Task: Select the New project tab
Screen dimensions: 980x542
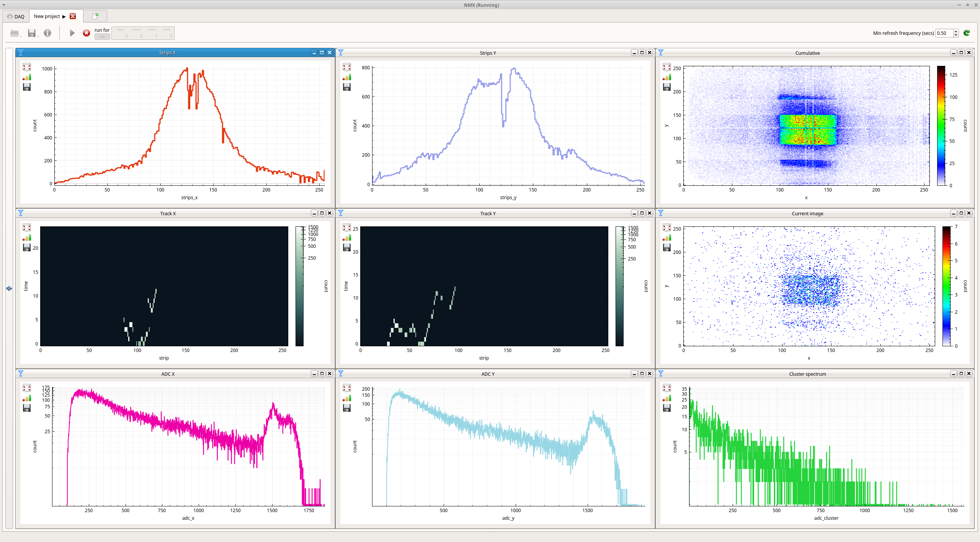Action: coord(47,16)
